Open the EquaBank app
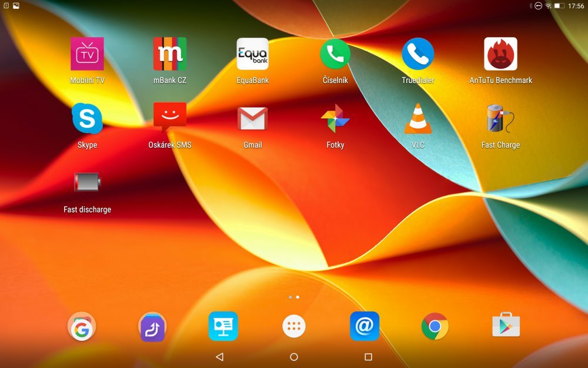 pyautogui.click(x=252, y=54)
